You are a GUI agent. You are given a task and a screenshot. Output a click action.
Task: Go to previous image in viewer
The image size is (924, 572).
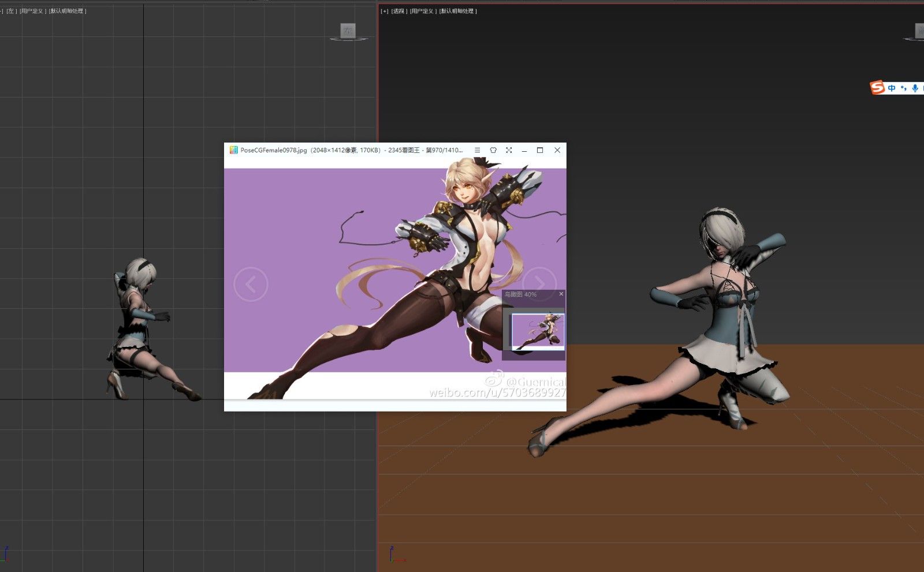[x=251, y=284]
